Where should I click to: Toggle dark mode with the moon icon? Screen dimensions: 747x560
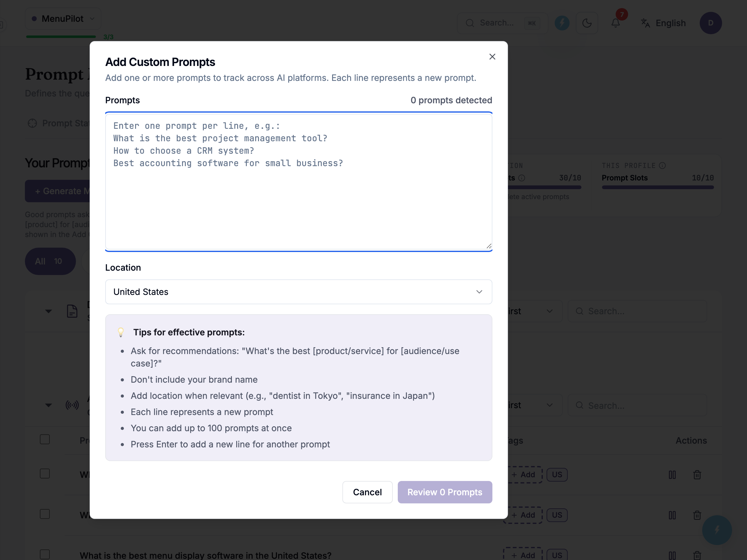[x=587, y=23]
